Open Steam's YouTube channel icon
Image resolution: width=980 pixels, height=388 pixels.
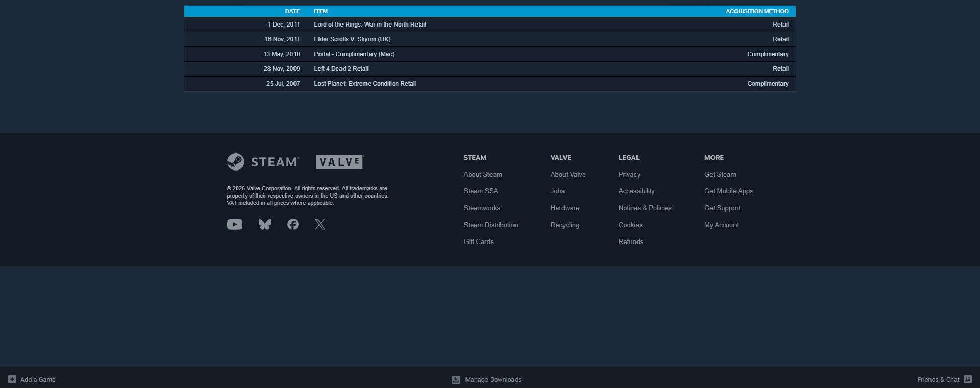click(x=235, y=224)
